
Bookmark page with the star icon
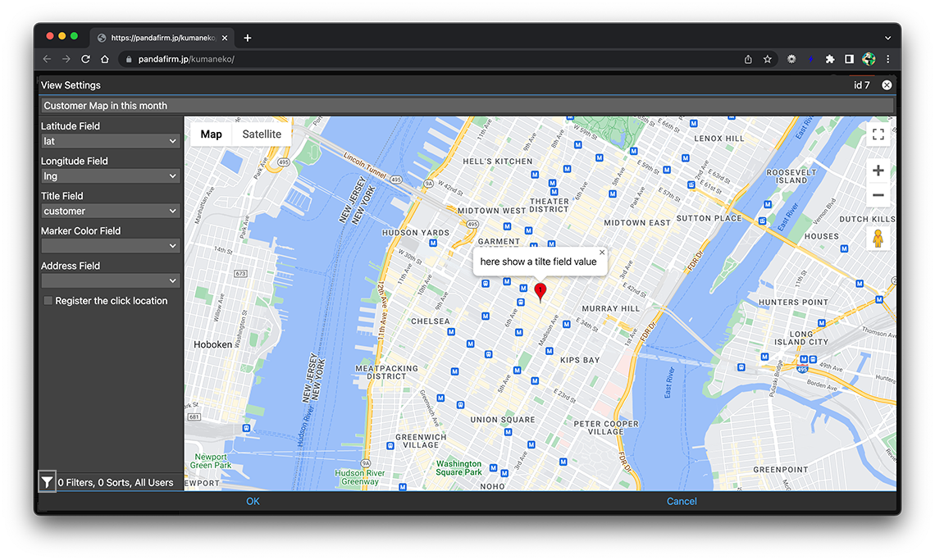pos(768,59)
